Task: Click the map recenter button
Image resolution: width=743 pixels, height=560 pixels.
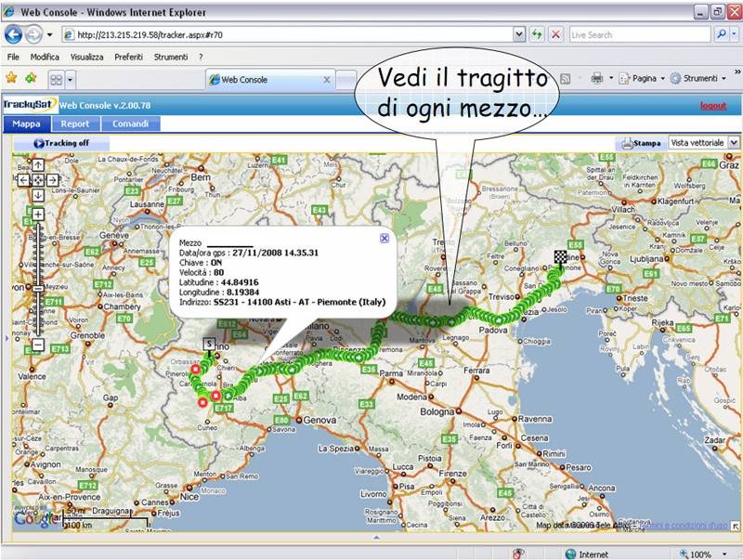Action: coord(38,180)
